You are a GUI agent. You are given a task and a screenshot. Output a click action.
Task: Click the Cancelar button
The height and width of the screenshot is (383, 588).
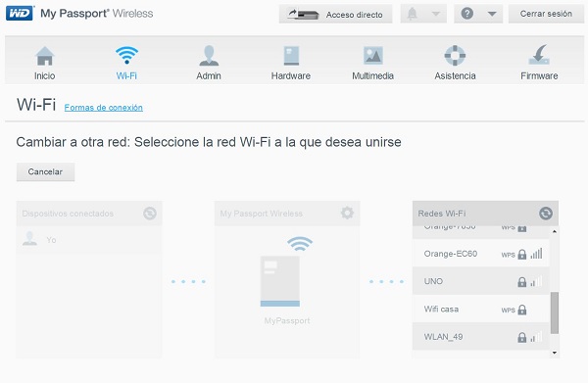click(45, 171)
